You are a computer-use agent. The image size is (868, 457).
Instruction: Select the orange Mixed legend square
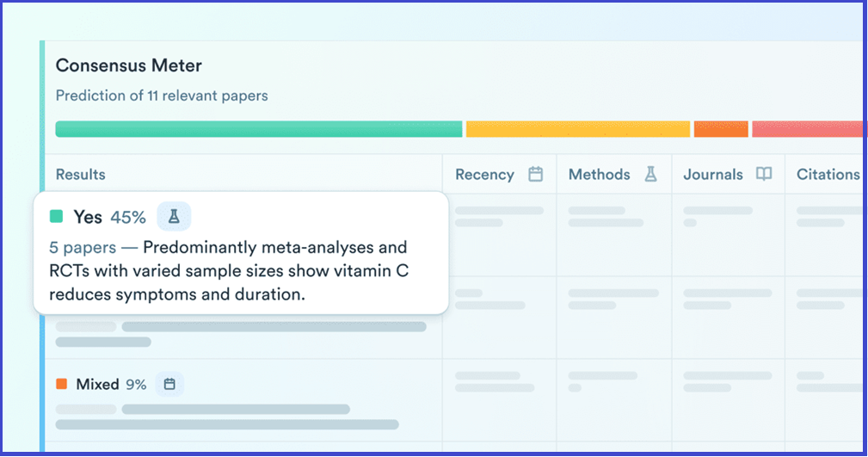61,384
